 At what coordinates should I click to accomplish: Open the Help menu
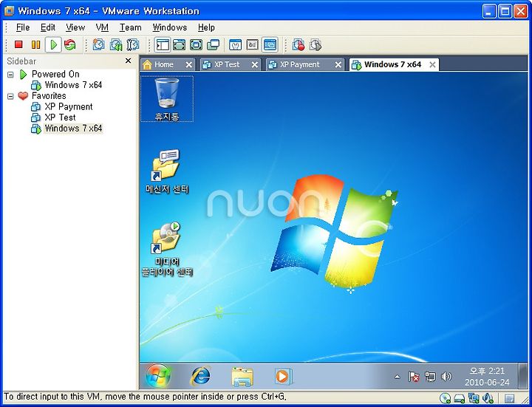pyautogui.click(x=206, y=27)
